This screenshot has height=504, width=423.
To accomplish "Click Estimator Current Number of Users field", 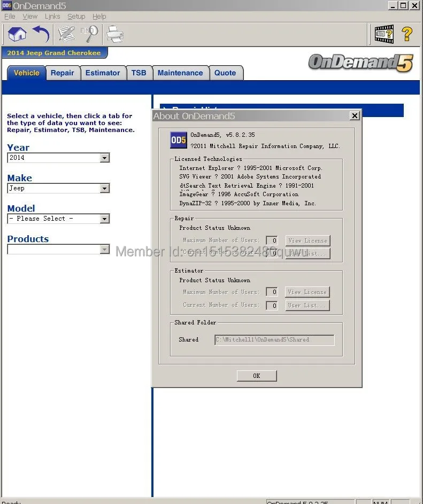I will coord(272,305).
